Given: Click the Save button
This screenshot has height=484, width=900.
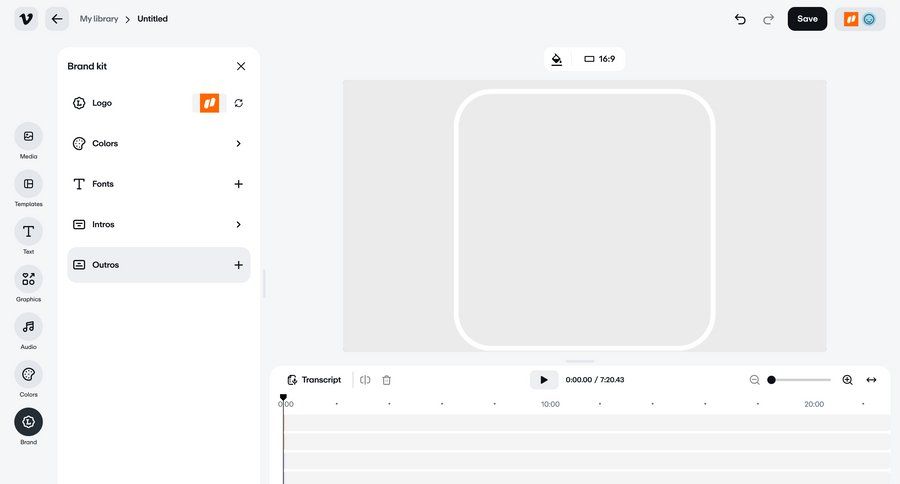Looking at the screenshot, I should pos(807,19).
